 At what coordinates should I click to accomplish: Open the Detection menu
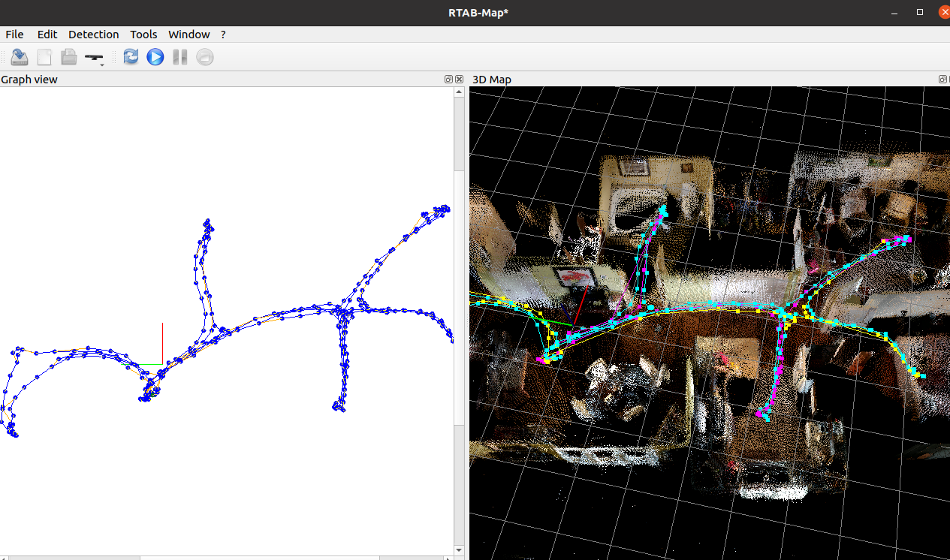(x=93, y=35)
